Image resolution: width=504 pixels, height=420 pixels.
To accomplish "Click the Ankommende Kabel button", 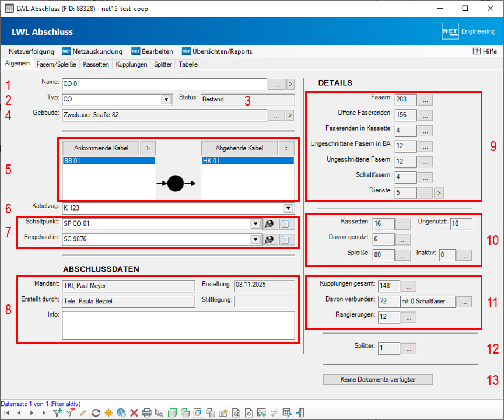I will (101, 148).
